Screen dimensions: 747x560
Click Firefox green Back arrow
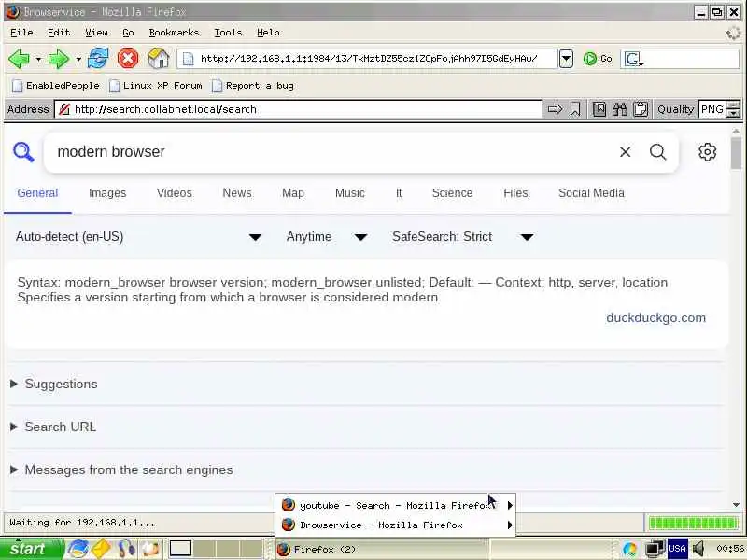[19, 59]
